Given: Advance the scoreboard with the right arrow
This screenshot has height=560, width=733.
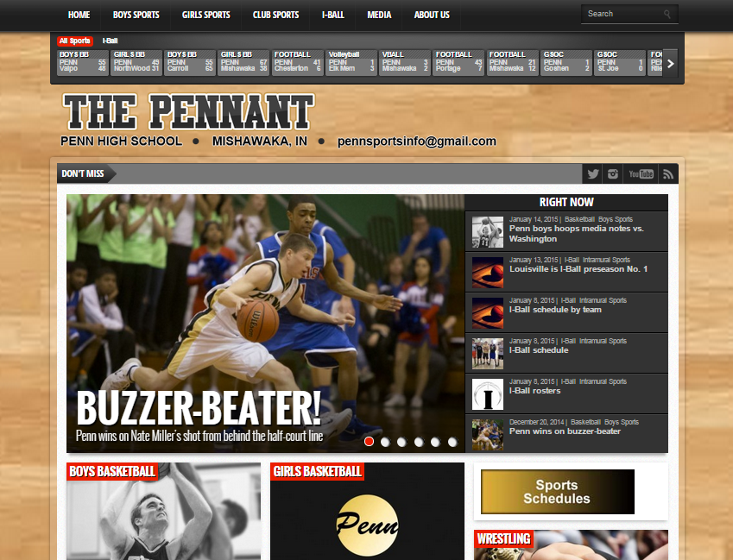Looking at the screenshot, I should click(670, 64).
